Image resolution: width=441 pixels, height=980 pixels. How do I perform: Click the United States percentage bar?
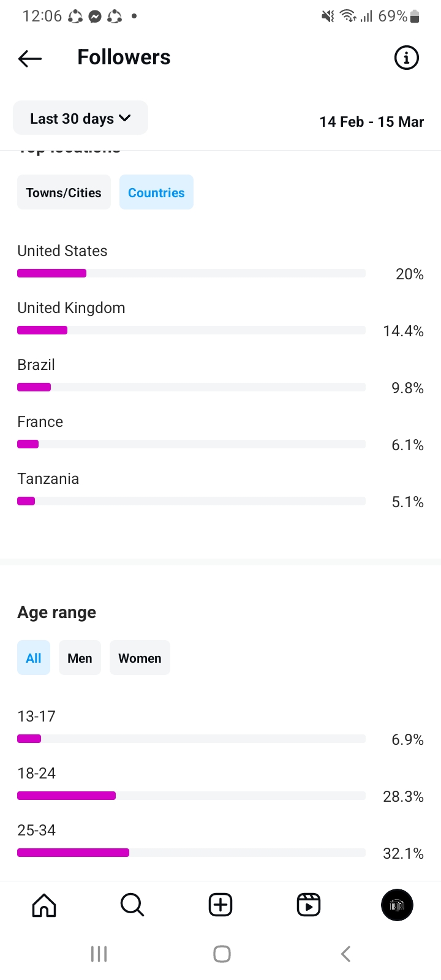[x=191, y=273]
